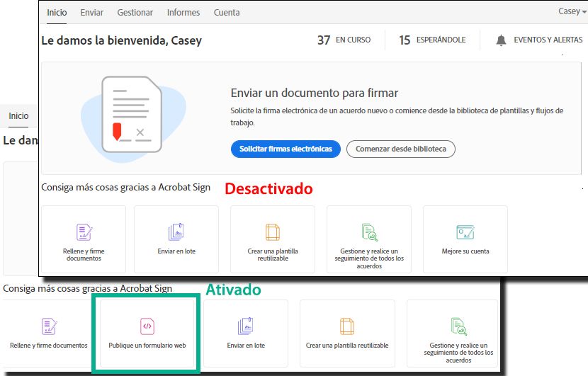Click Enviar en lote icon in back window
This screenshot has width=588, height=376.
click(246, 326)
